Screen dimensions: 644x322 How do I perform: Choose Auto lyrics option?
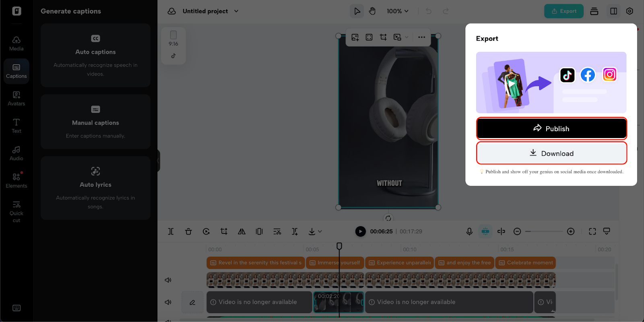[x=95, y=188]
